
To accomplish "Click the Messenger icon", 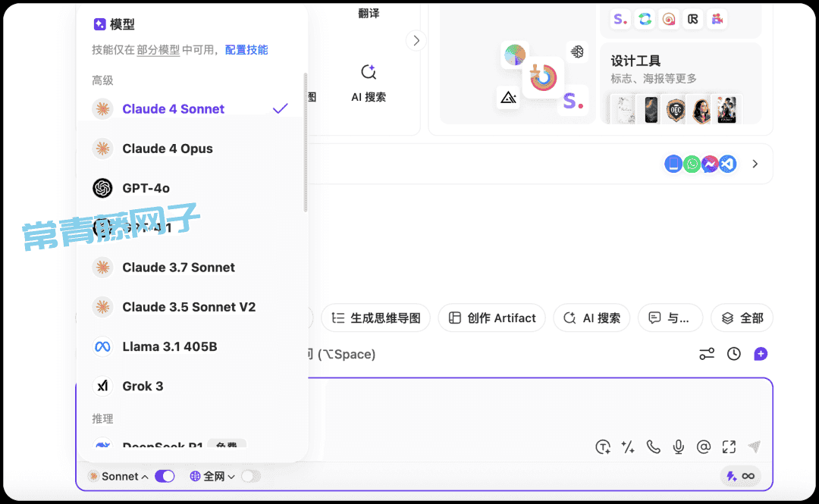I will pos(710,164).
